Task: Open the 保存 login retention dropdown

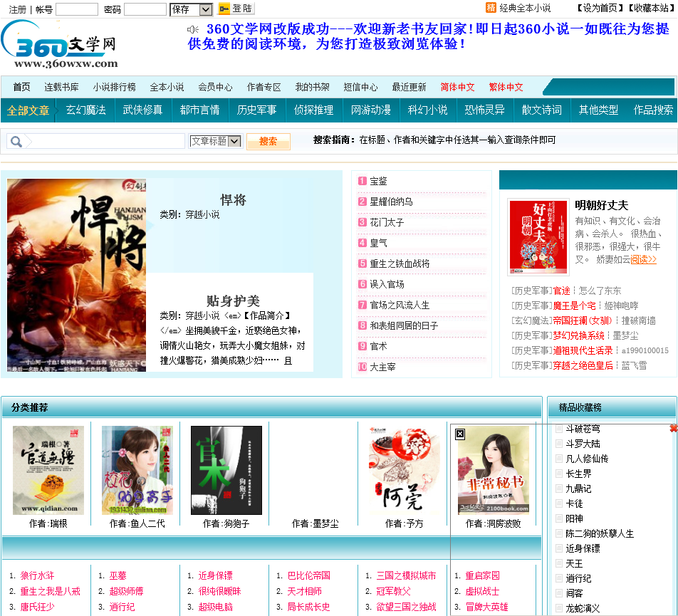Action: point(191,9)
